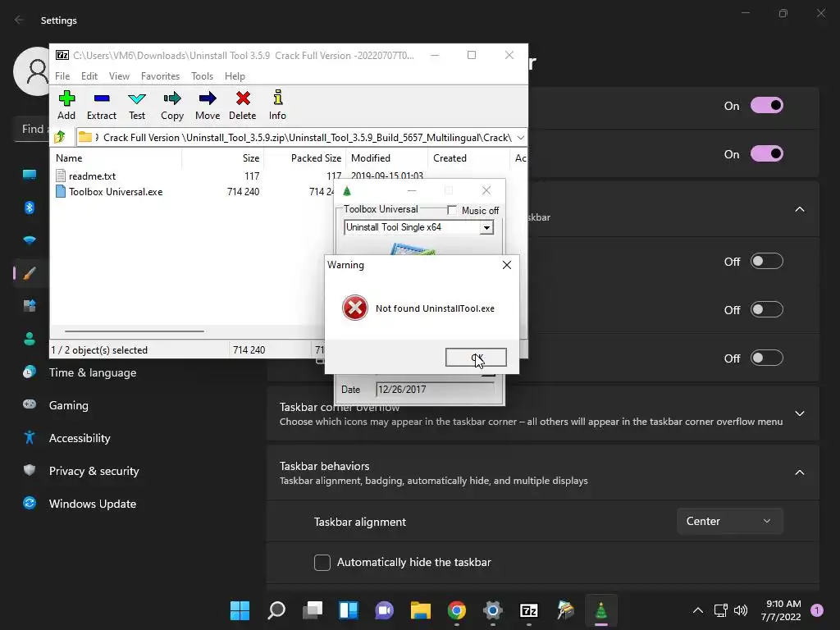Close the Warning dialog with X
This screenshot has width=840, height=630.
point(507,265)
